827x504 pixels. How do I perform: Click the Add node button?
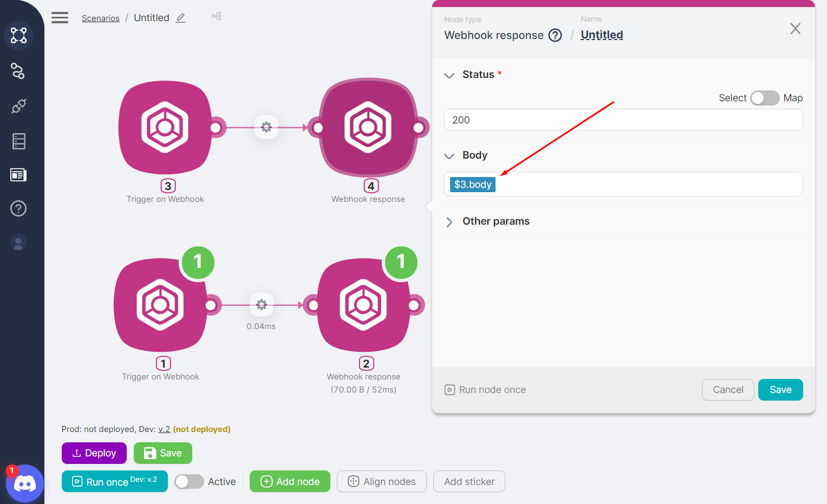pyautogui.click(x=290, y=482)
